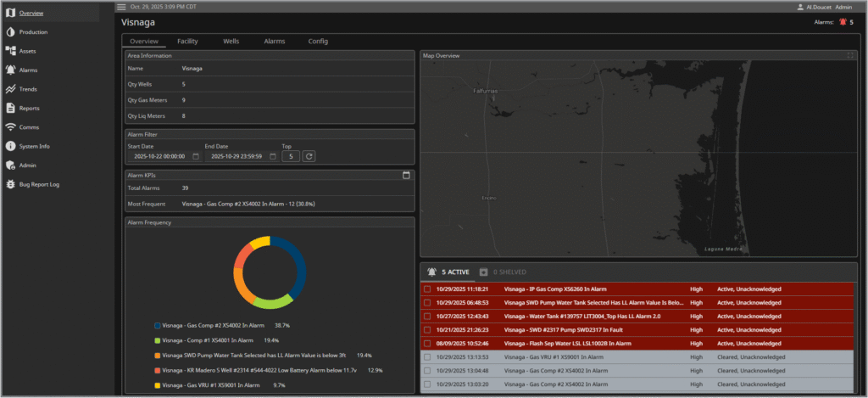Open the End Date calendar picker
Image resolution: width=868 pixels, height=398 pixels.
[272, 156]
